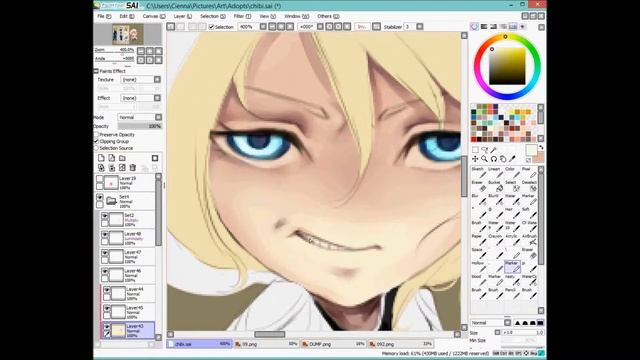Choose the Sketch brush preset
The image size is (640, 360).
[x=479, y=173]
